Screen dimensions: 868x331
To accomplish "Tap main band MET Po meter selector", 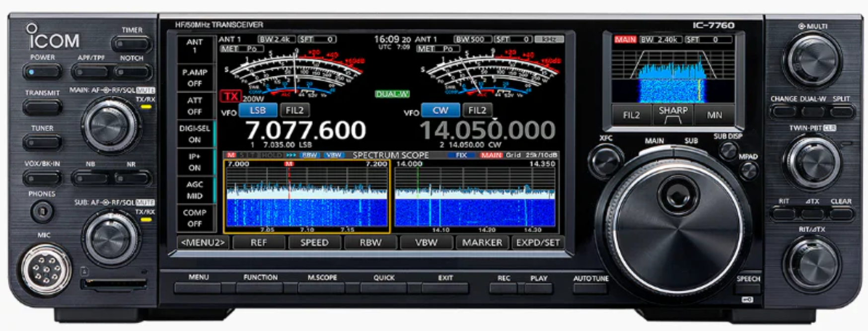I will click(241, 49).
